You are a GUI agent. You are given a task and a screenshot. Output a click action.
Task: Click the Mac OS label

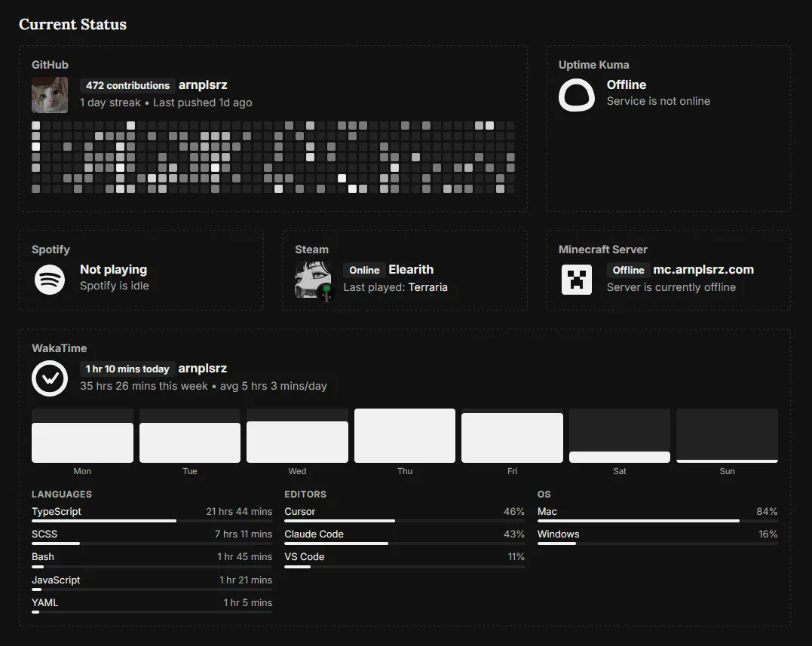coord(547,511)
